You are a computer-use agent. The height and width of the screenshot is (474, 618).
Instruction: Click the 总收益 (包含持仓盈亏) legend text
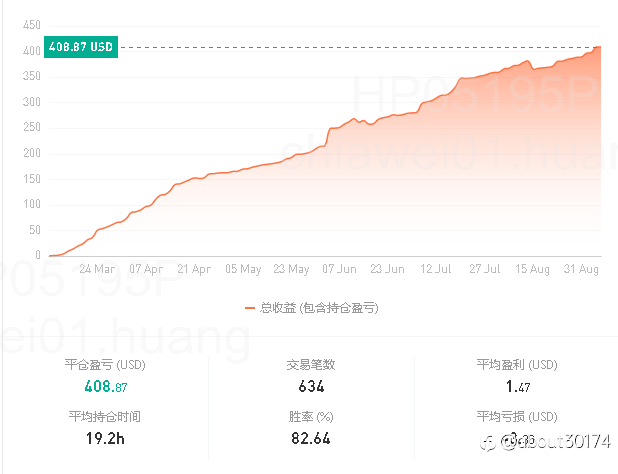[x=320, y=308]
